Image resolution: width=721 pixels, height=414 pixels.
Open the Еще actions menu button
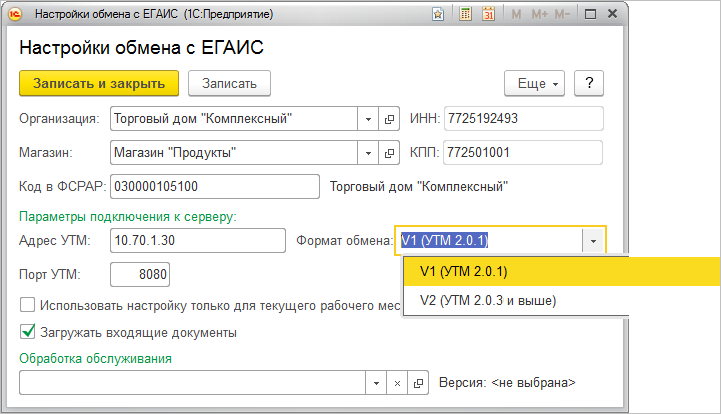(536, 83)
